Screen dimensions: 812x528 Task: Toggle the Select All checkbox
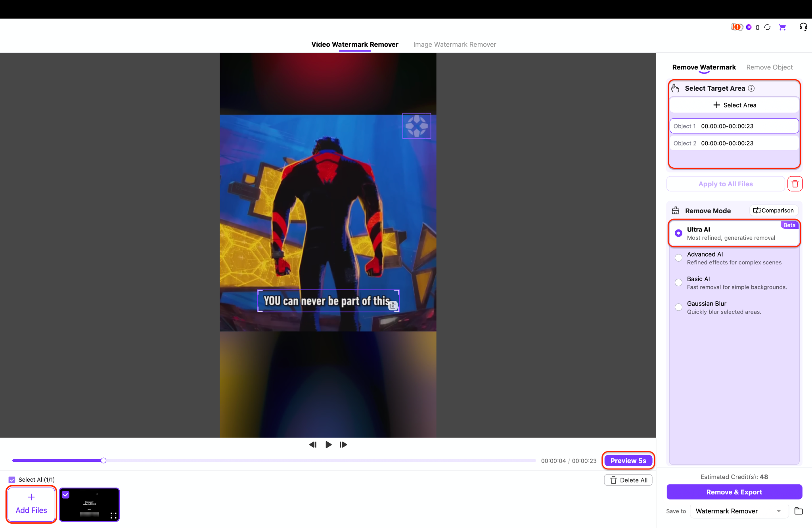(x=12, y=480)
